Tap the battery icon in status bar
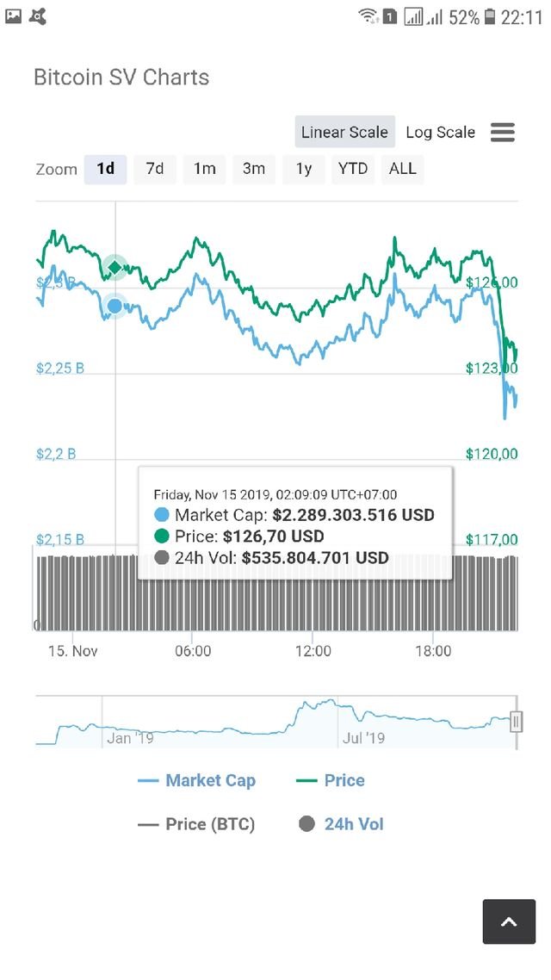This screenshot has width=551, height=980. pyautogui.click(x=490, y=16)
